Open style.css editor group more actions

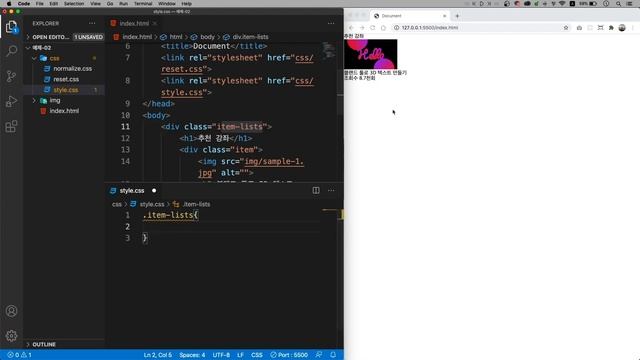click(331, 190)
